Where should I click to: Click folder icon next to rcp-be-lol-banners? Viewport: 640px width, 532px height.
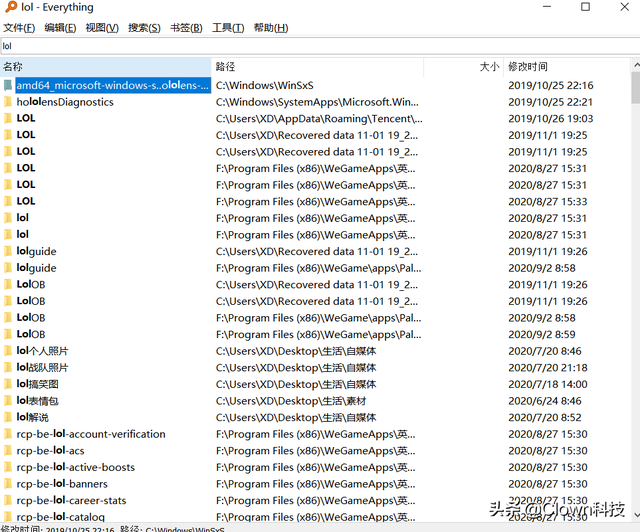8,484
